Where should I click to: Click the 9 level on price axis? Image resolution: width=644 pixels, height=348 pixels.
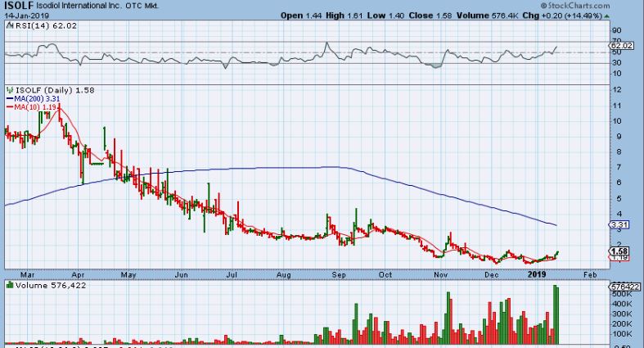pos(618,137)
